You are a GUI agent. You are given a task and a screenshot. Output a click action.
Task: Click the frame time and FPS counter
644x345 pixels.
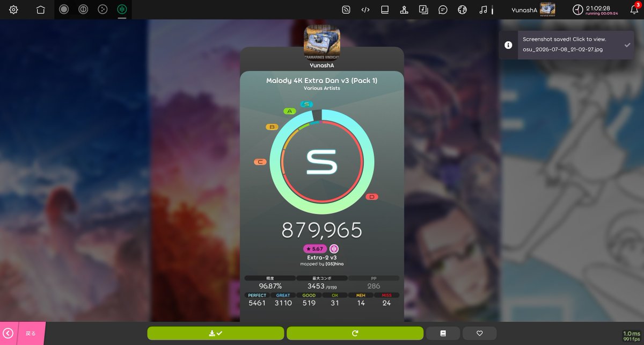point(632,336)
